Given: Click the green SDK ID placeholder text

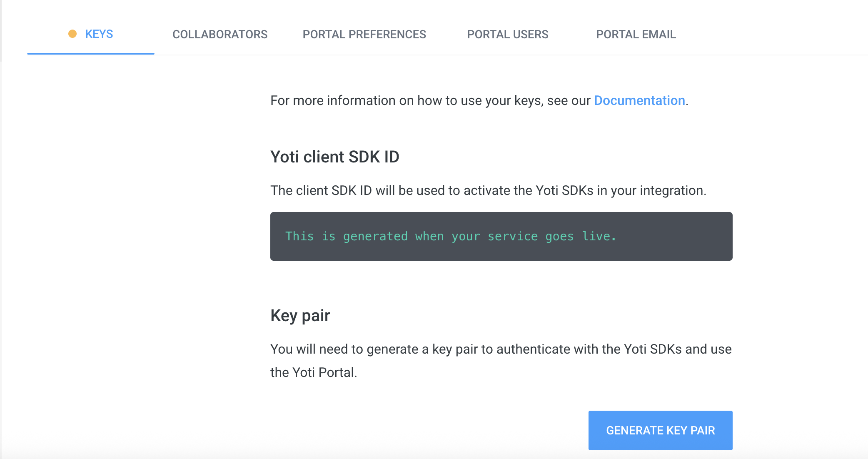Looking at the screenshot, I should point(450,236).
